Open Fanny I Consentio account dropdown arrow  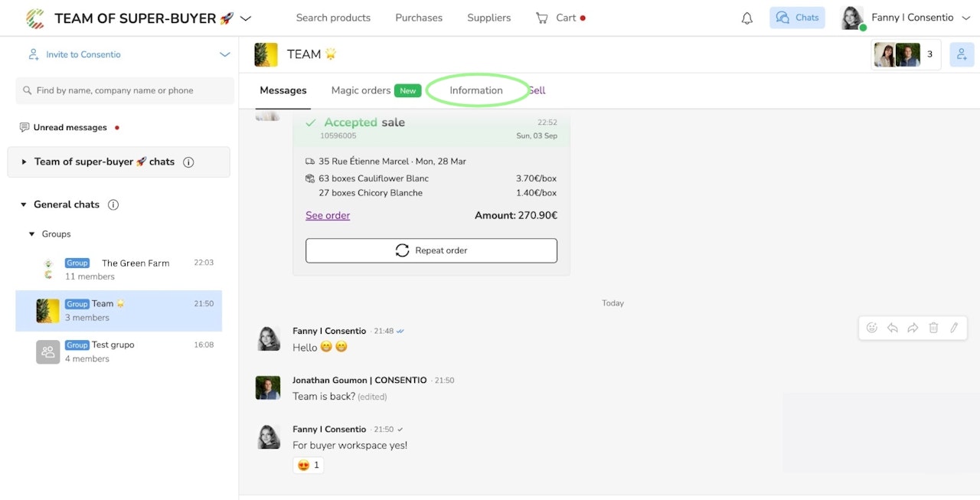(965, 18)
